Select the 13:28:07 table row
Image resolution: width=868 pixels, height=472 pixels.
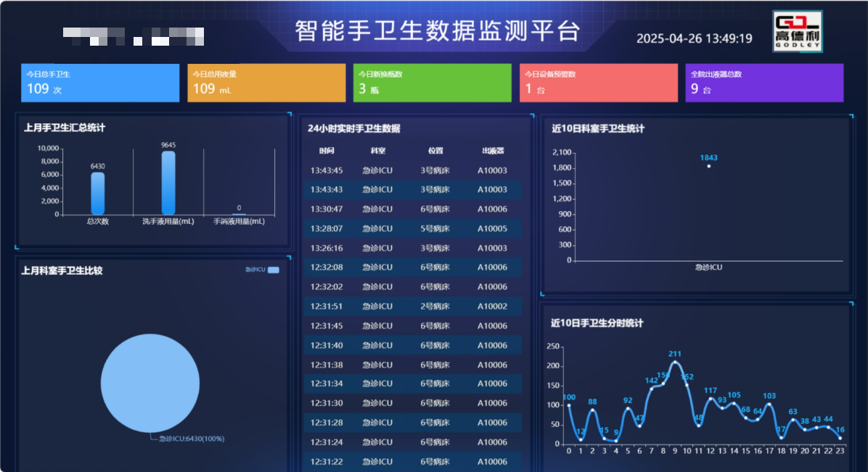[x=413, y=228]
